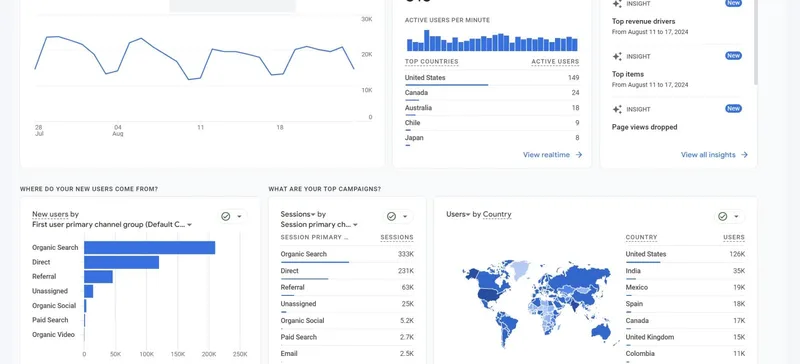Click arrow icon next to View all insights
Screen dimensions: 800x364
(x=744, y=155)
